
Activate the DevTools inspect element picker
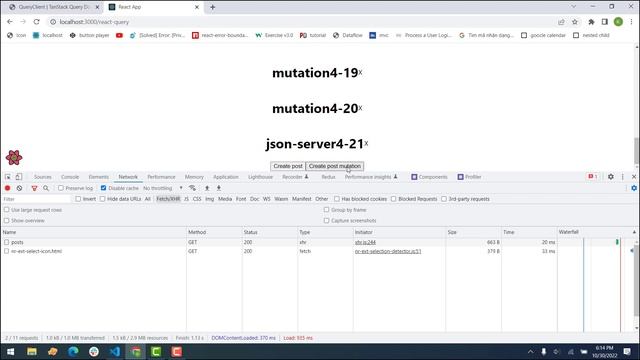[8, 177]
